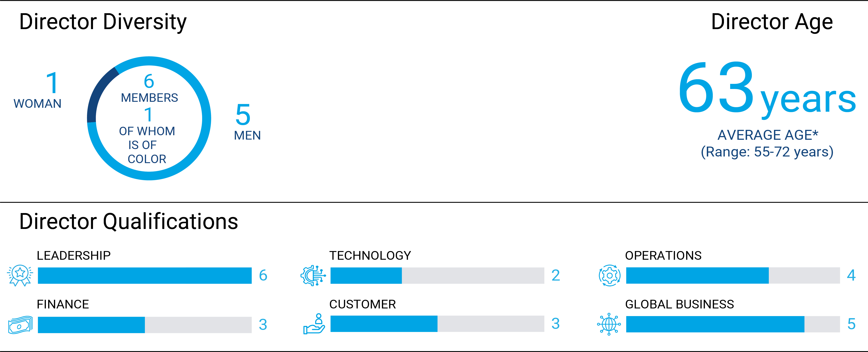Click the age Range 55-72 years text
This screenshot has height=352, width=868.
pyautogui.click(x=767, y=152)
